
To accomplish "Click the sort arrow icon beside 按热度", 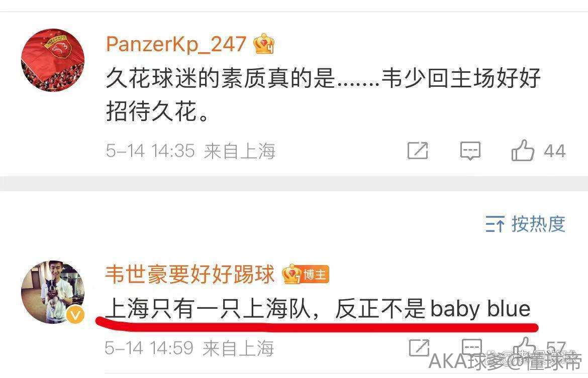I will 495,224.
